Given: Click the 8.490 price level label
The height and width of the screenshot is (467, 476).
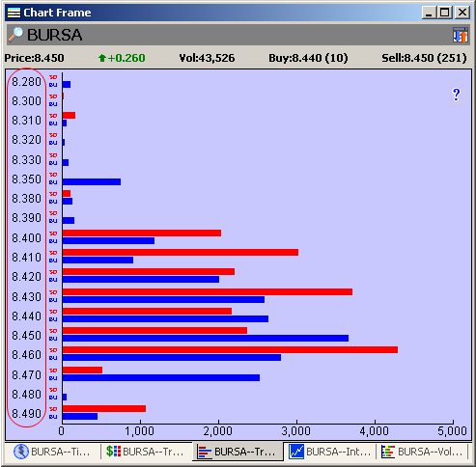Looking at the screenshot, I should click(26, 414).
